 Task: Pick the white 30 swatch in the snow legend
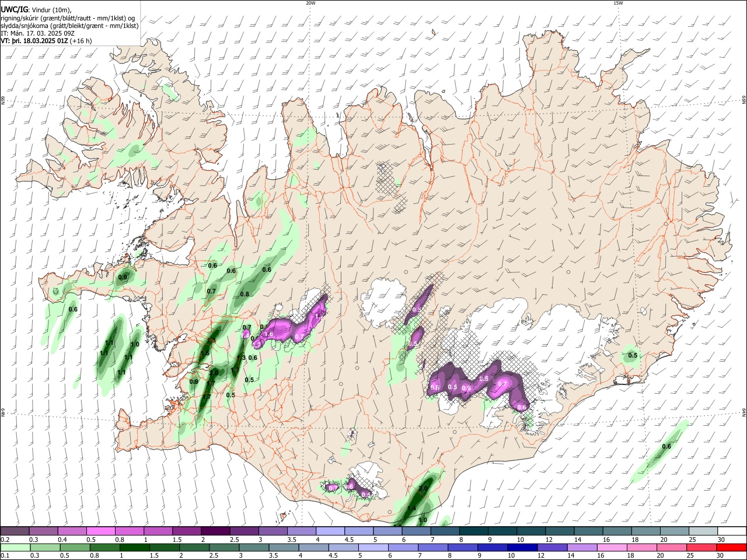click(732, 531)
